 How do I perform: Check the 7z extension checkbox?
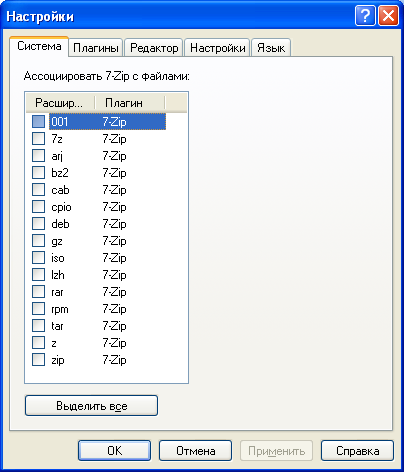[38, 138]
